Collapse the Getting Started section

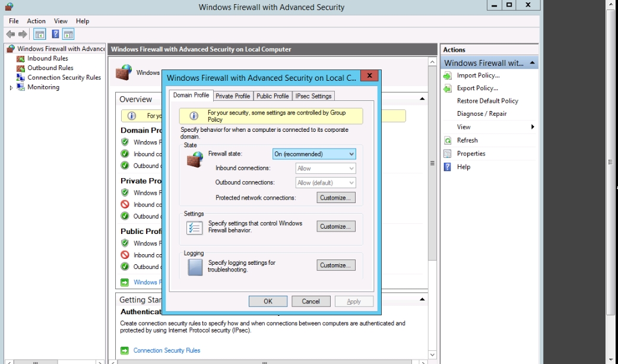(422, 299)
